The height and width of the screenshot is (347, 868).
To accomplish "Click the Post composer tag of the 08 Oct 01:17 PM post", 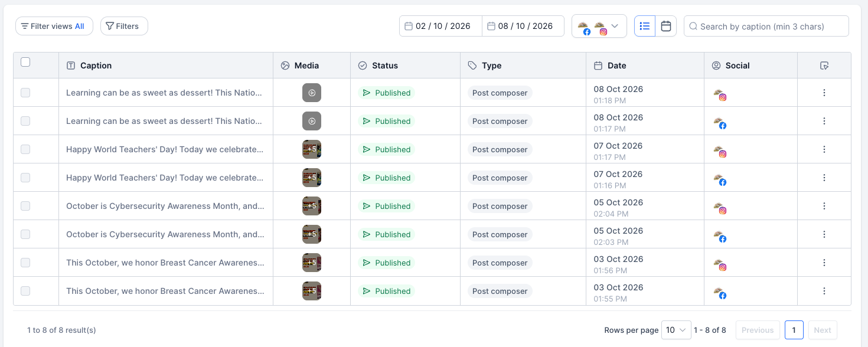I will point(500,121).
